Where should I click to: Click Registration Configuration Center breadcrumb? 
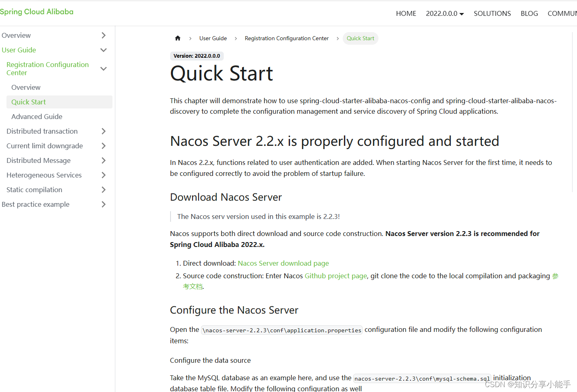click(287, 38)
